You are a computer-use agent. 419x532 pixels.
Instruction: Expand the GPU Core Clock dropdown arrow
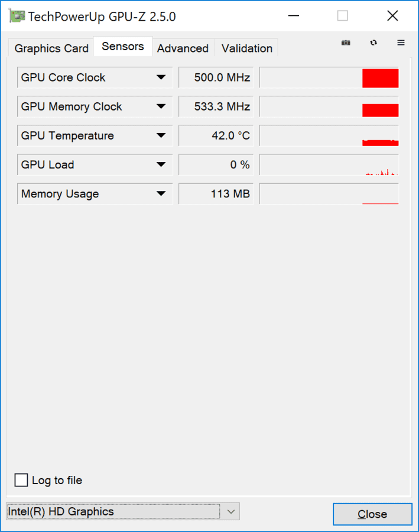click(161, 77)
